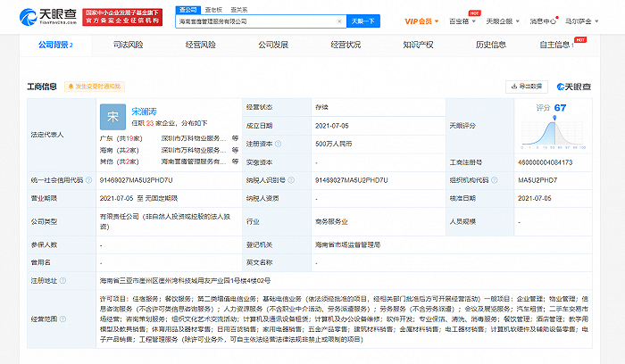Viewport: 625px width, 364px height.
Task: Click the 天眼一下 search button
Action: 361,20
